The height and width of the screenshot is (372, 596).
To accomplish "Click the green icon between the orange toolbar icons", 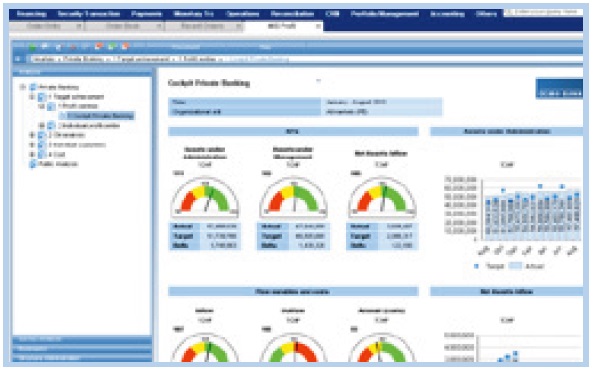I will [112, 47].
